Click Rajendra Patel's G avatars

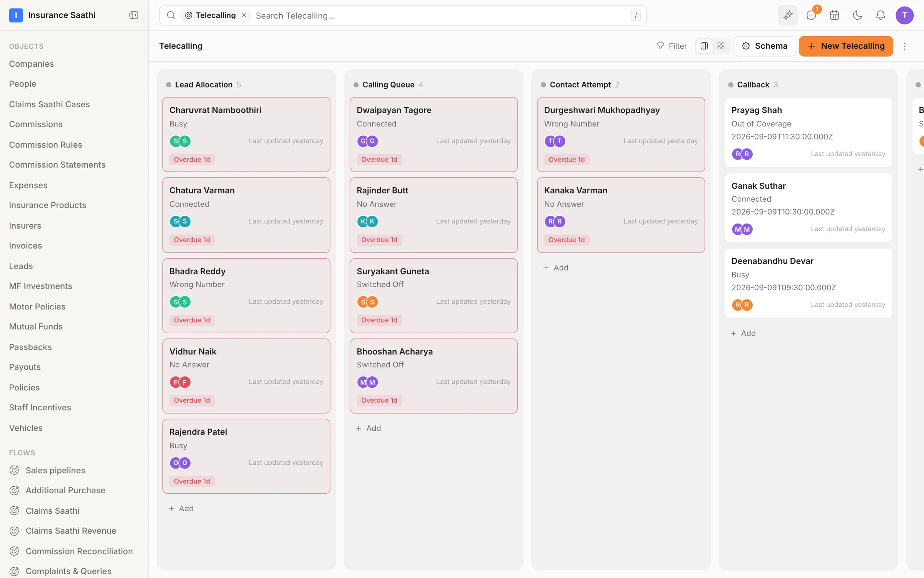click(180, 463)
